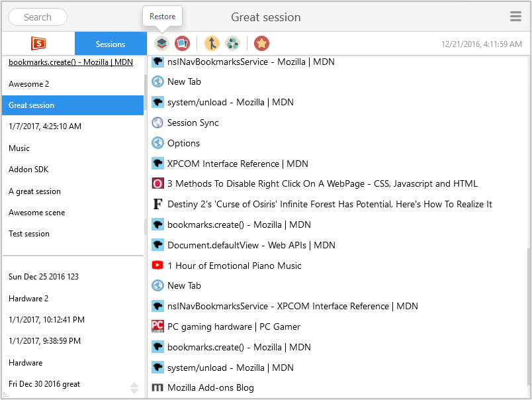Open PC gaming hardware | PC Gamer entry
Image resolution: width=532 pixels, height=400 pixels.
click(x=234, y=326)
